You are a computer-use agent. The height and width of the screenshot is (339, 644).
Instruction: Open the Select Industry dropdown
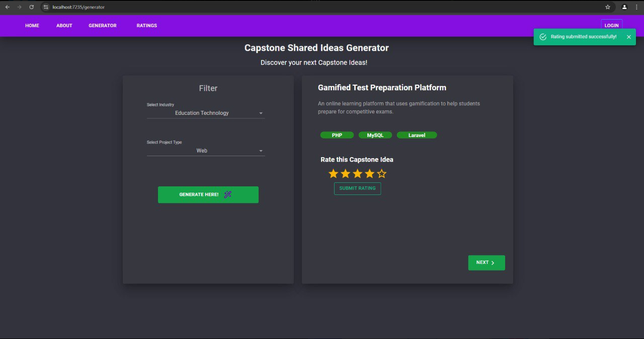[206, 113]
